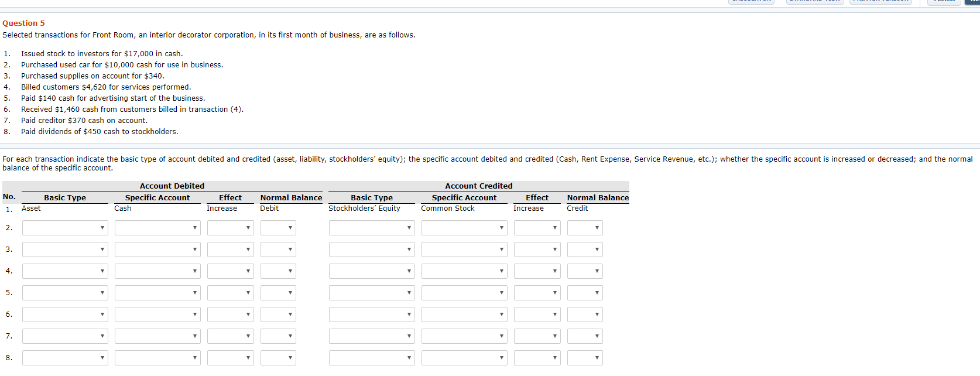This screenshot has width=980, height=376.
Task: Open row 3 credited Normal Balance dropdown
Action: 585,249
